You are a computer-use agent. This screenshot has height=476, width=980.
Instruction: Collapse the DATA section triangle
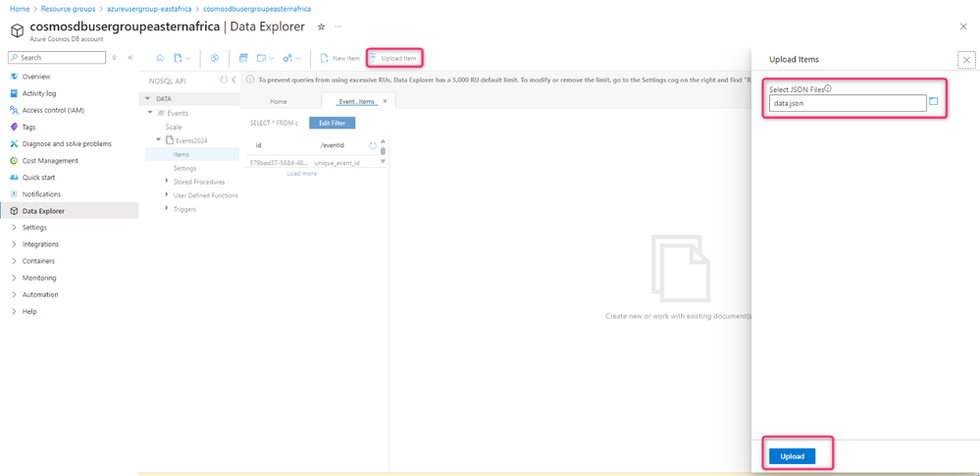point(147,99)
